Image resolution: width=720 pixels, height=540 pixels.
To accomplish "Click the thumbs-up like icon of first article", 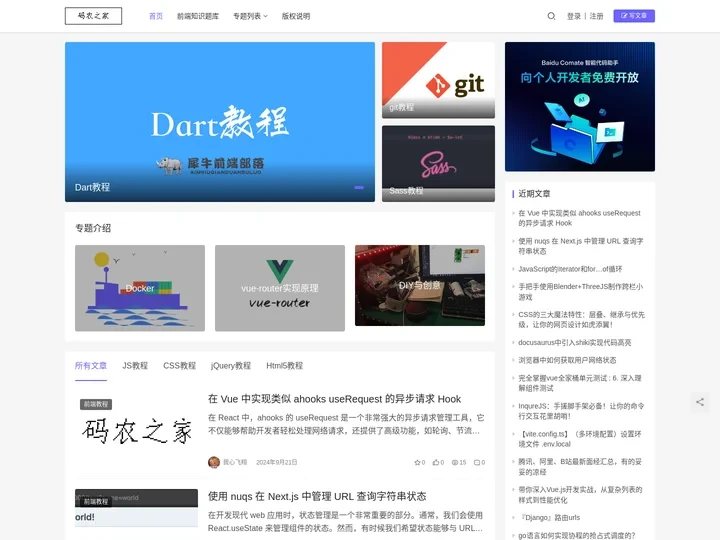I will point(435,462).
